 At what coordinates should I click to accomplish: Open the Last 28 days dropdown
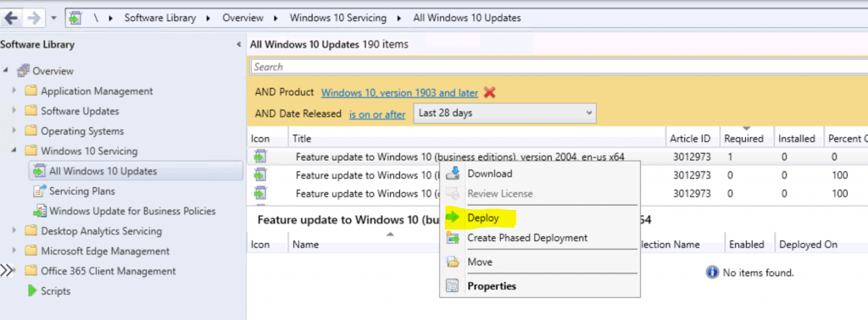[x=505, y=113]
